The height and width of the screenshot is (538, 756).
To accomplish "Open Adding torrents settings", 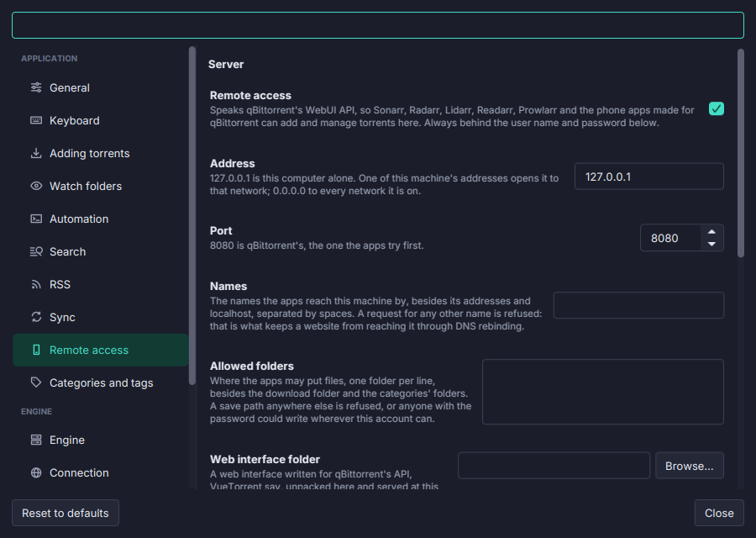I will 100,153.
